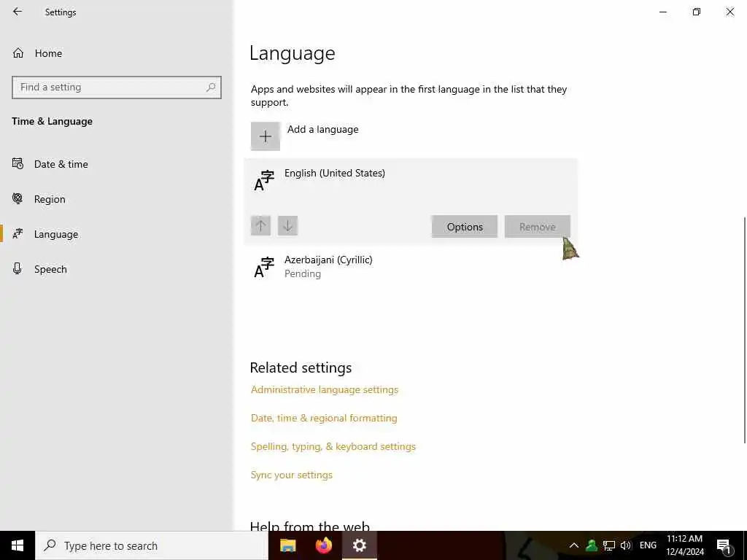Click the Related settings heading
747x560 pixels.
301,367
